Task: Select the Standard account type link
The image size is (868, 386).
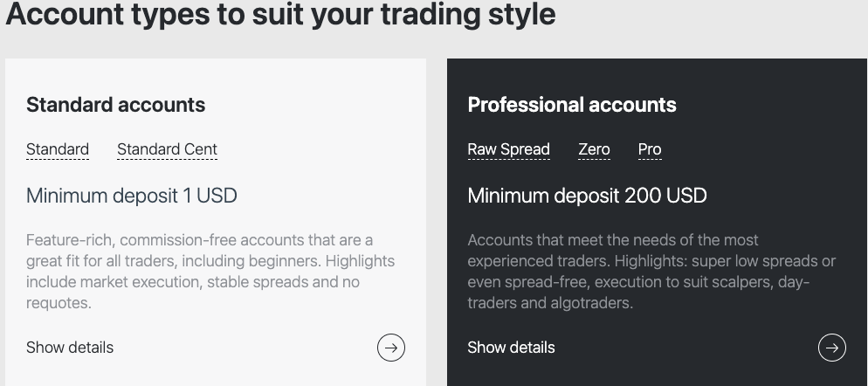Action: (58, 149)
